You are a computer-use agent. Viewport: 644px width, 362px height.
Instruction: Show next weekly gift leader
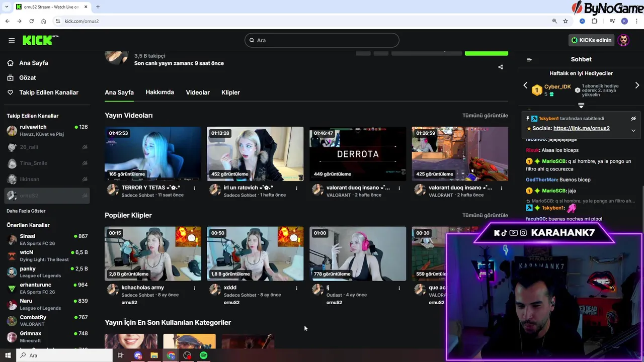[637, 85]
